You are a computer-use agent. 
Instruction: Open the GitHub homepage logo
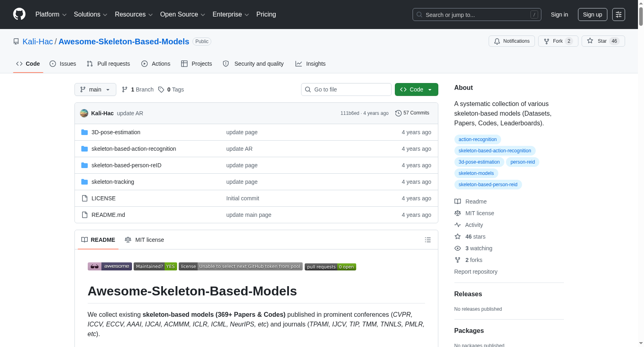(19, 14)
